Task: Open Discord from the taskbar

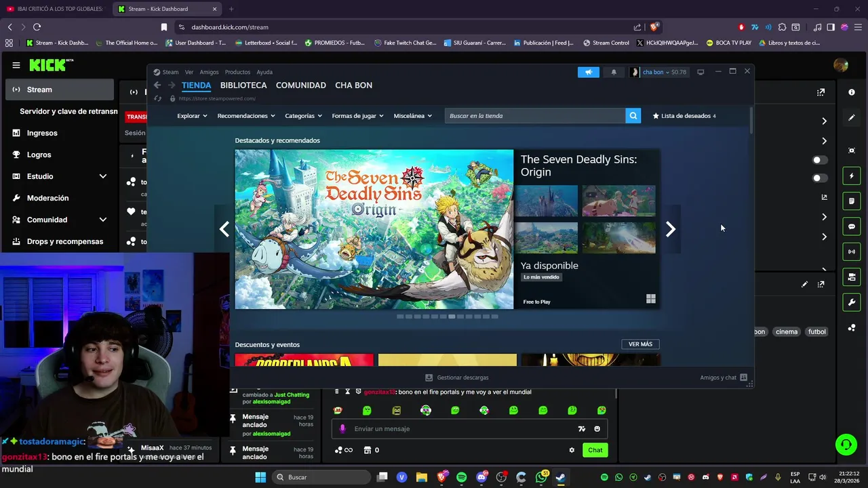Action: pyautogui.click(x=481, y=477)
